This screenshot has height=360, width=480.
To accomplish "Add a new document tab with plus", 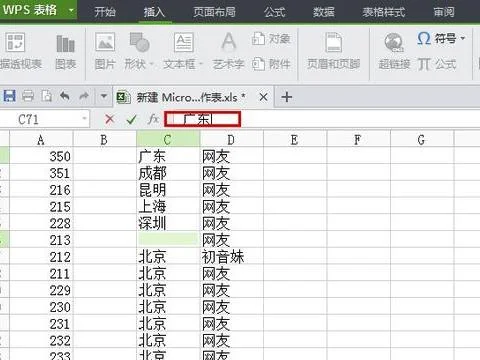I will point(287,97).
